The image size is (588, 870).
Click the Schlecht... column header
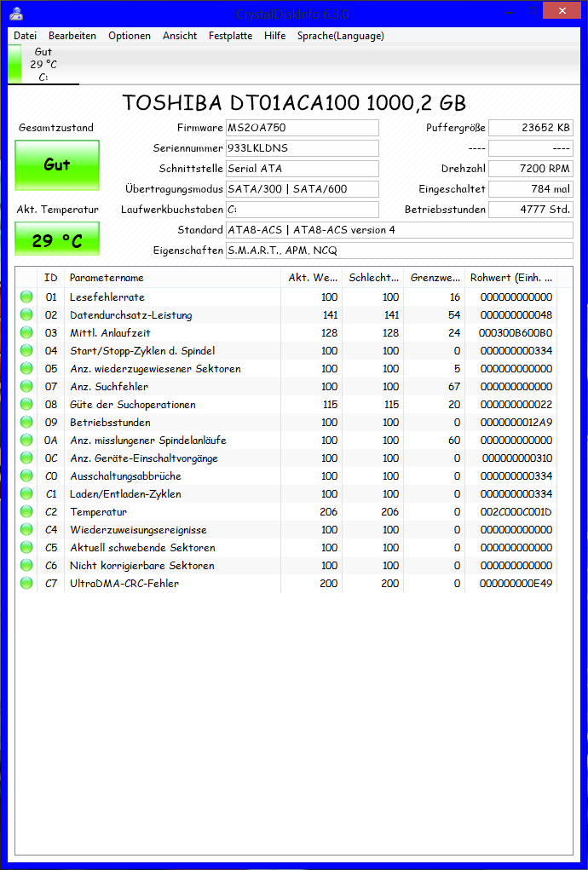(373, 278)
